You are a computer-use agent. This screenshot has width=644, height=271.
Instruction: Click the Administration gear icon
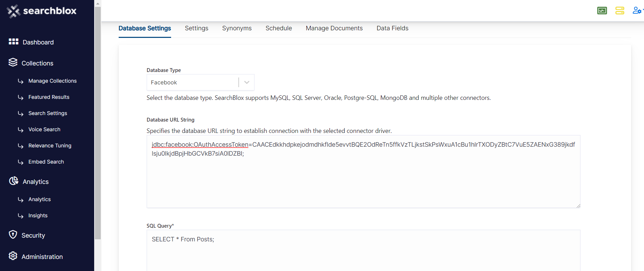coord(13,256)
